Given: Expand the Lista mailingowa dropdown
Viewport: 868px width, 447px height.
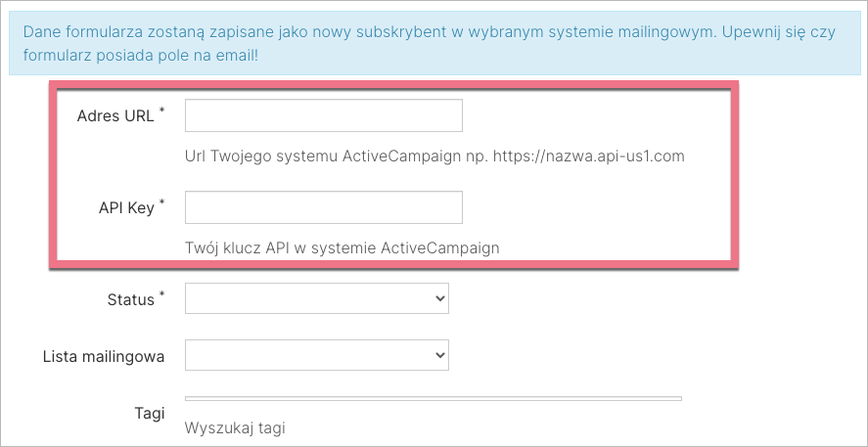Looking at the screenshot, I should tap(316, 356).
